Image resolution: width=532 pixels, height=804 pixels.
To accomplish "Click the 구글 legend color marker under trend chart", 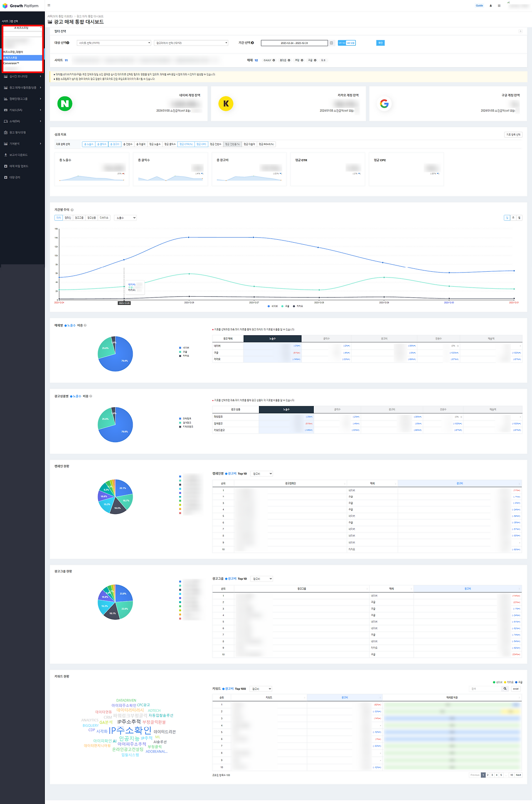I will pyautogui.click(x=283, y=306).
